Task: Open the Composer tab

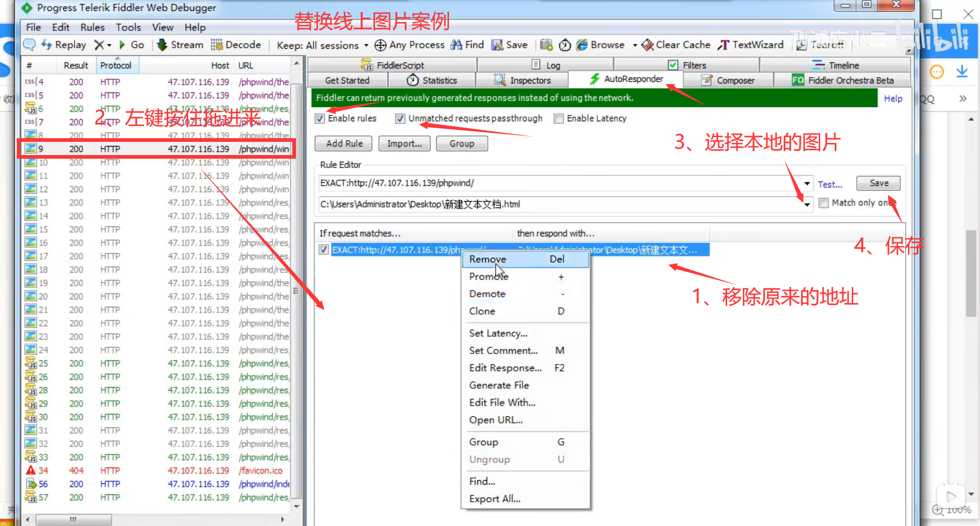Action: pos(728,80)
